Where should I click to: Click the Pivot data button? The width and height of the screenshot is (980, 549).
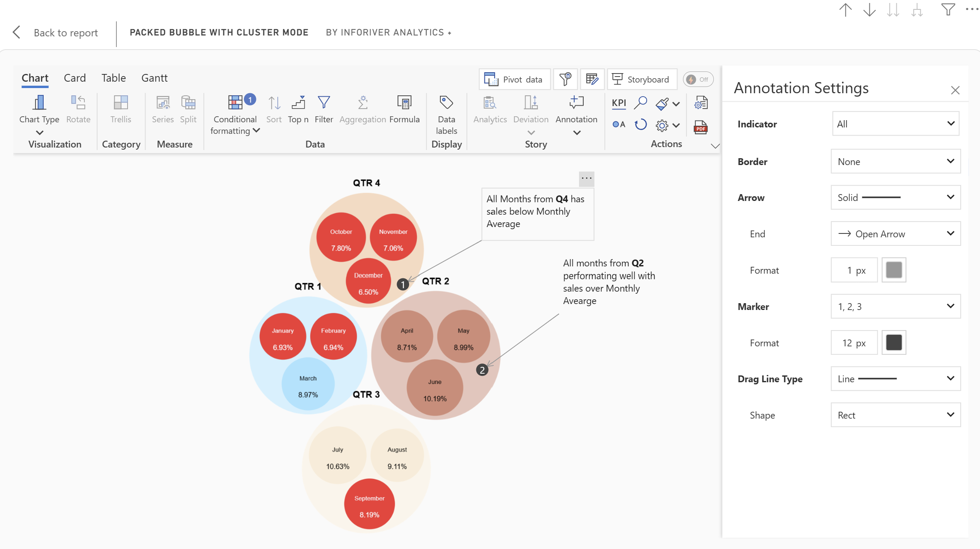pos(514,80)
